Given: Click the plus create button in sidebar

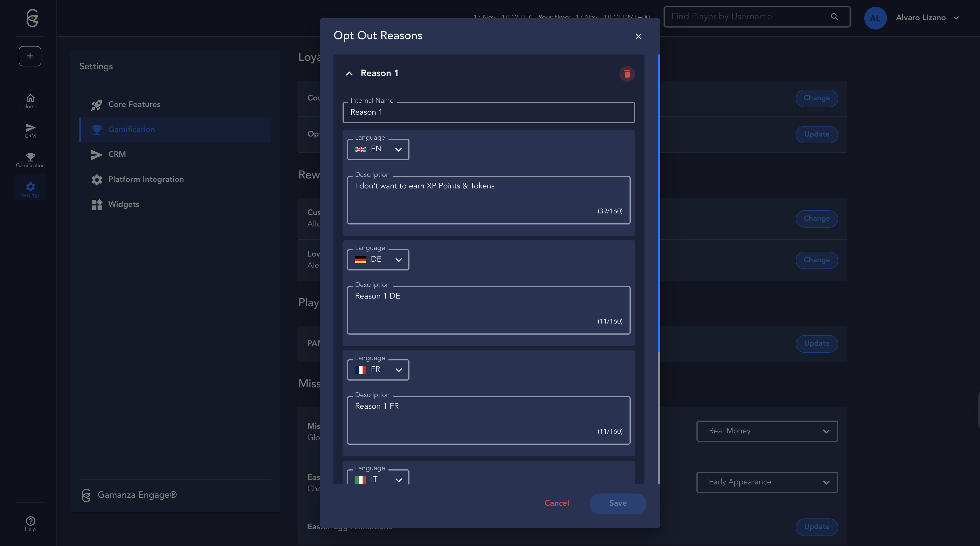Looking at the screenshot, I should pos(30,56).
